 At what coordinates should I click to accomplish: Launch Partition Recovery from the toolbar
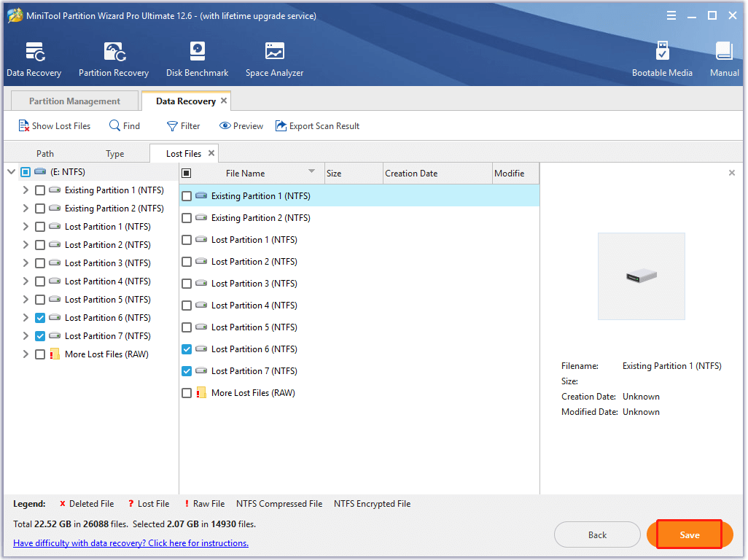coord(114,52)
